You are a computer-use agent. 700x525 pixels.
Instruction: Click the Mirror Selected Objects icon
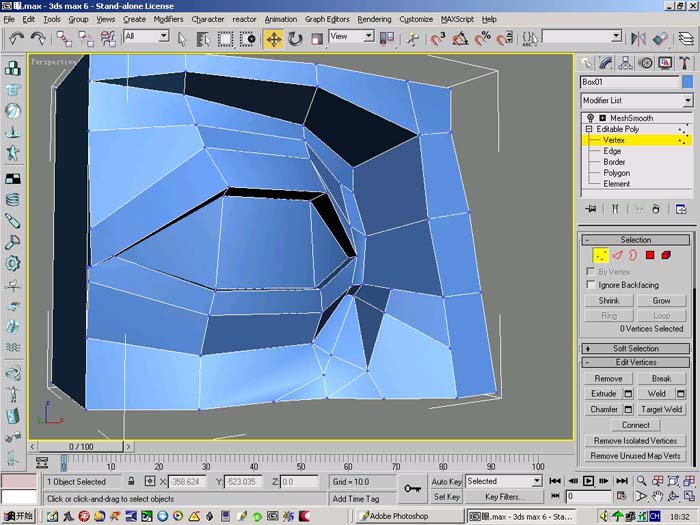click(x=638, y=39)
